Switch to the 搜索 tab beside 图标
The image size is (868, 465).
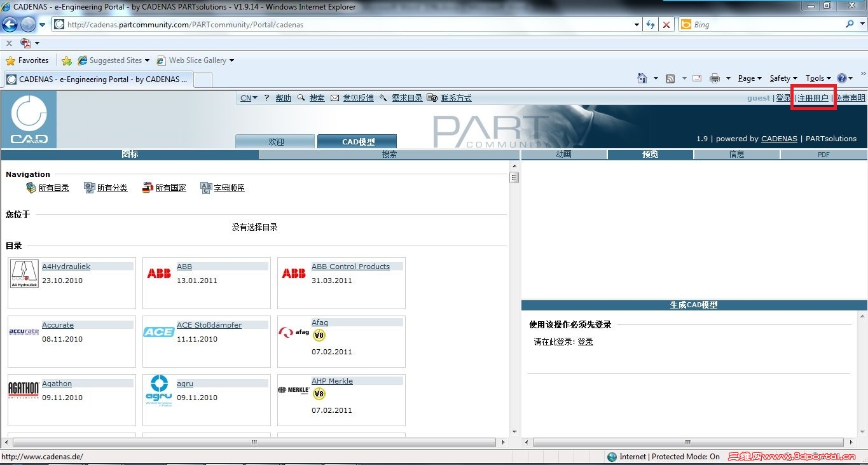(x=389, y=155)
